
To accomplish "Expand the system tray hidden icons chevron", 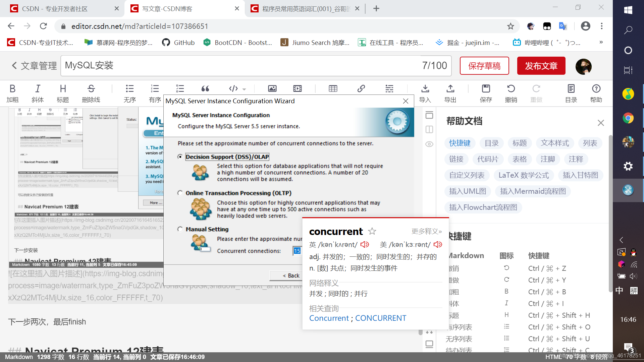I will point(621,240).
